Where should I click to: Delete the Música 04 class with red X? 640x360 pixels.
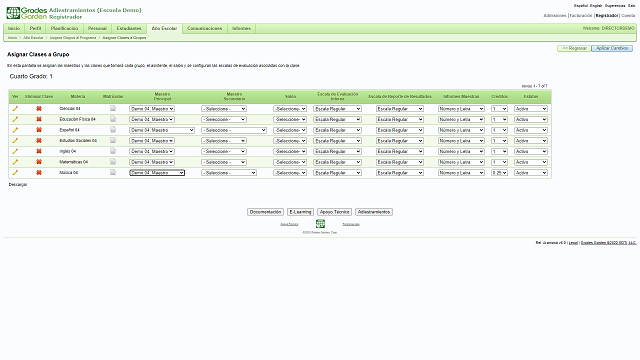tap(39, 173)
